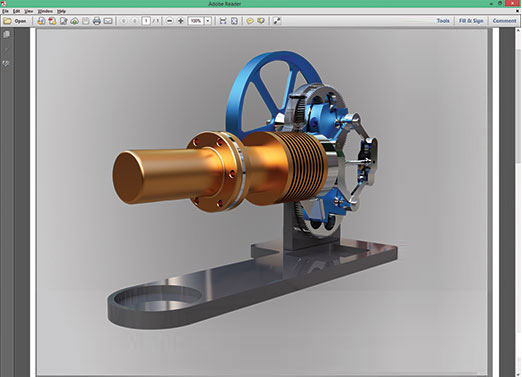Zoom out with the minus icon
The height and width of the screenshot is (377, 522).
170,21
